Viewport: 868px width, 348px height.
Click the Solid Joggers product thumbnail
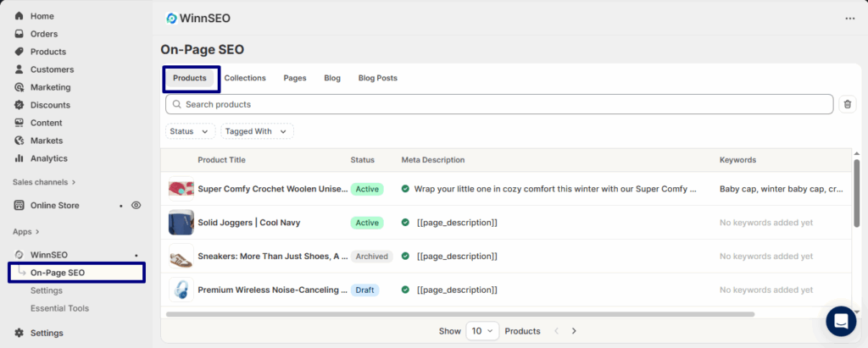click(181, 223)
